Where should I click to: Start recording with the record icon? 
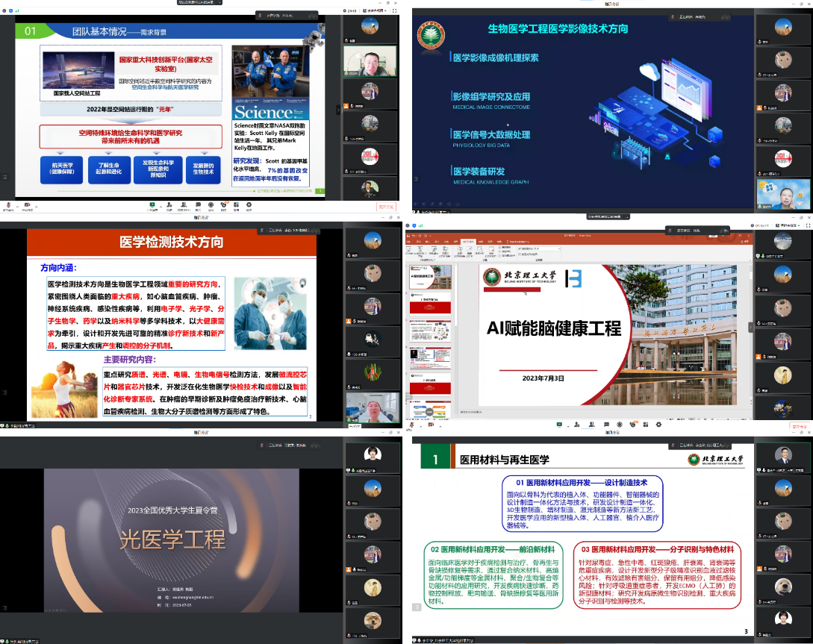[x=210, y=203]
